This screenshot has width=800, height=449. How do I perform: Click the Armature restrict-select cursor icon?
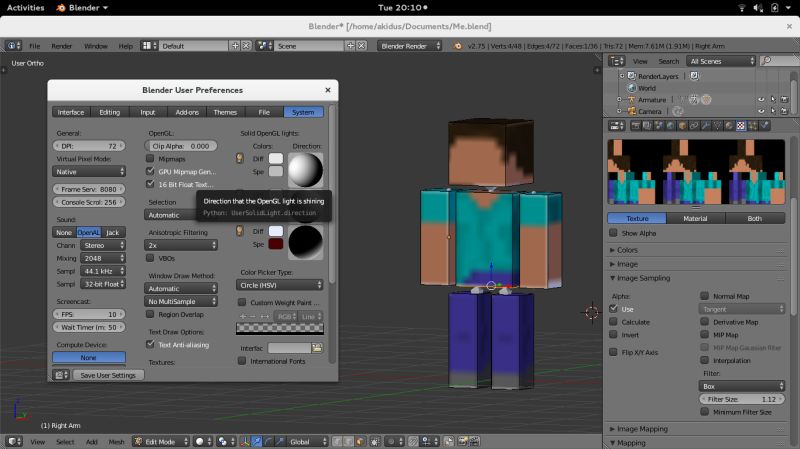pos(773,99)
